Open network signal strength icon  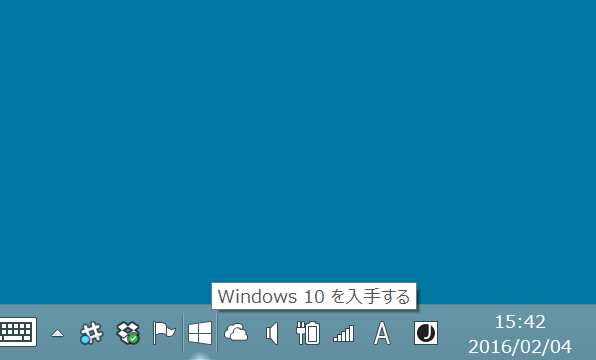click(344, 333)
